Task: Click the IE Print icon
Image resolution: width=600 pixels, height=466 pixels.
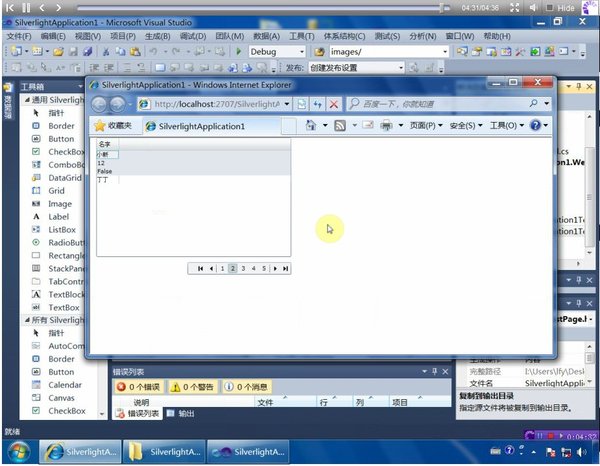Action: 386,125
